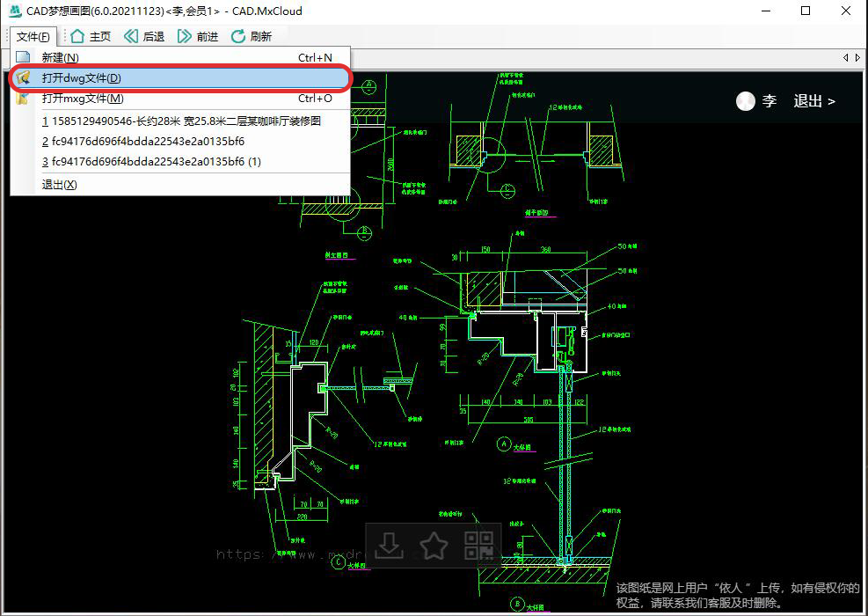Click the user avatar next to 李
This screenshot has width=868, height=616.
tap(746, 101)
